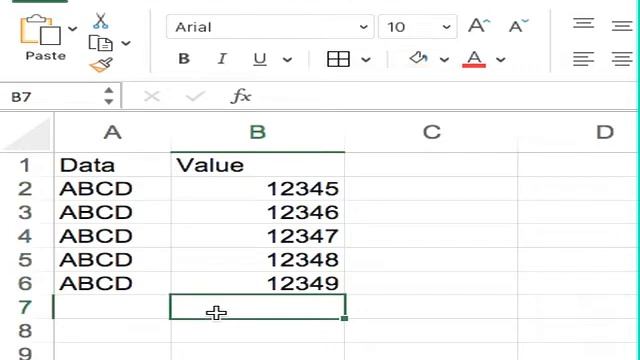
Task: Select row 2 header
Action: [26, 189]
